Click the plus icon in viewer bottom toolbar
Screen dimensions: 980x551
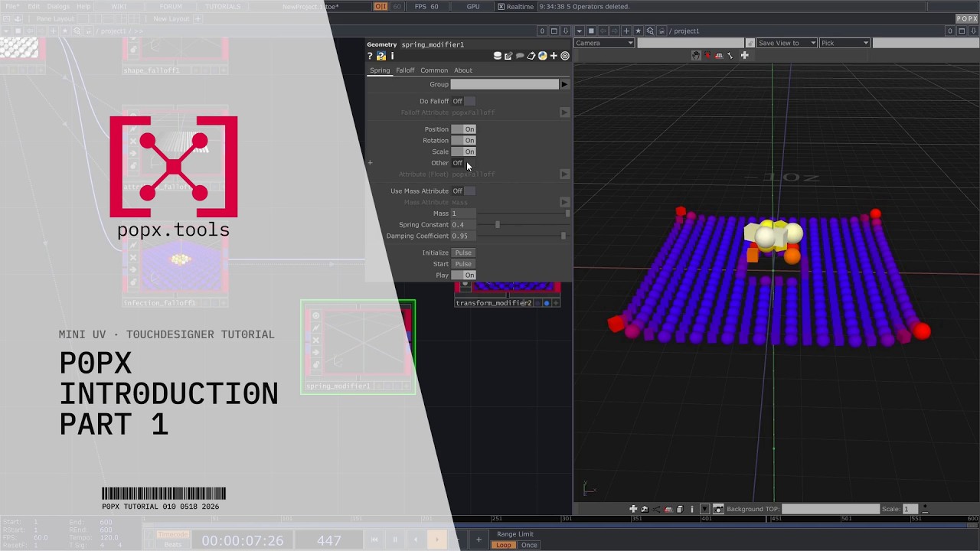click(633, 509)
